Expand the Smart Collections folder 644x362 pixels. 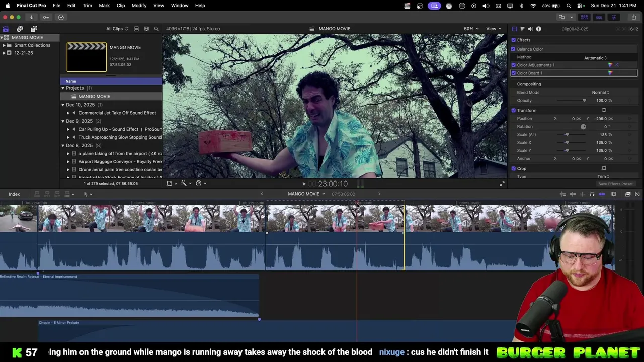tap(4, 45)
